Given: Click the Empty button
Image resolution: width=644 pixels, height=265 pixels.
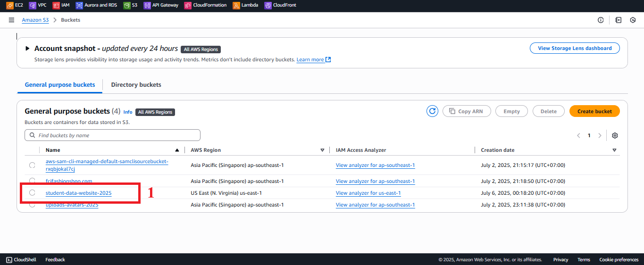Looking at the screenshot, I should [511, 111].
